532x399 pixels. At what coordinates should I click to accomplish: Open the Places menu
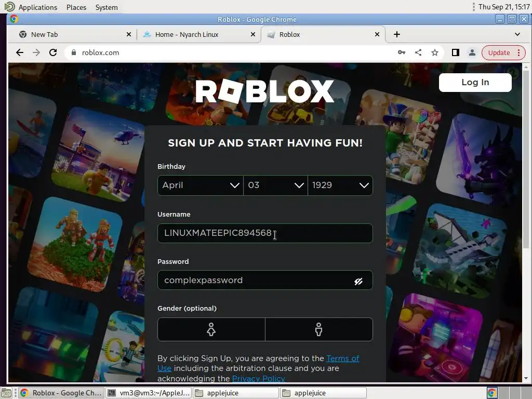(76, 7)
